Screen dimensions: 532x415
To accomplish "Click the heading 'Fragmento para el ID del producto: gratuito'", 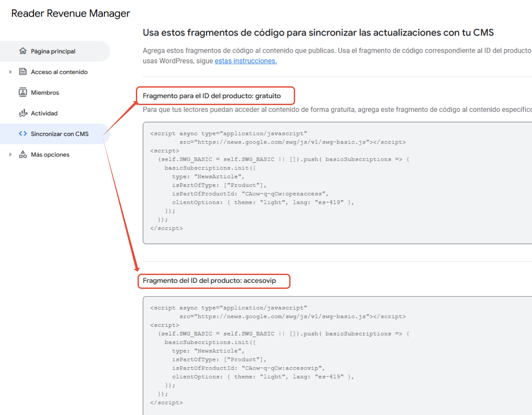I will point(212,96).
